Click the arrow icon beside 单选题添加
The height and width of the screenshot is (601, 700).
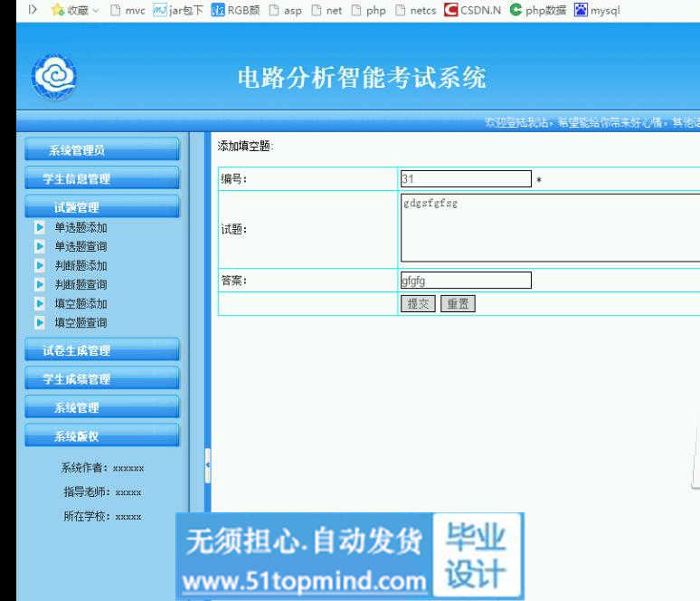pos(40,228)
